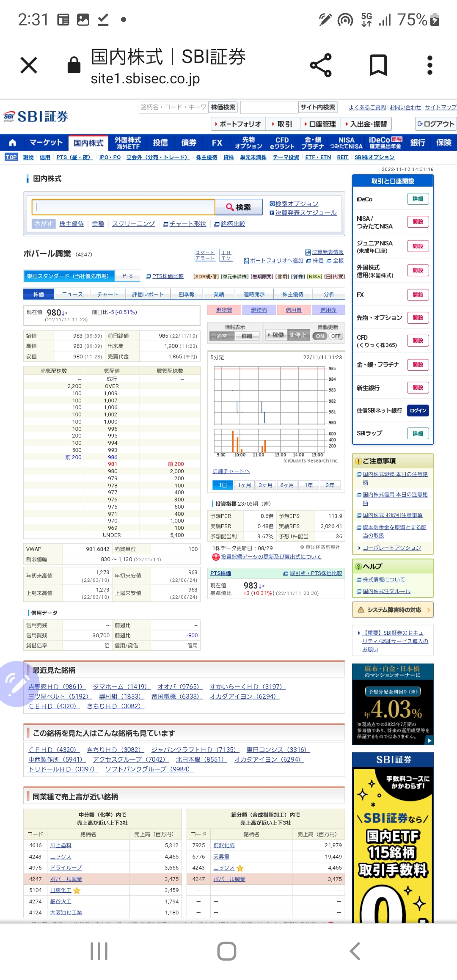Screen dimensions: 457x980
Task: Open 決算発表情報 calendar icon link
Action: (324, 252)
